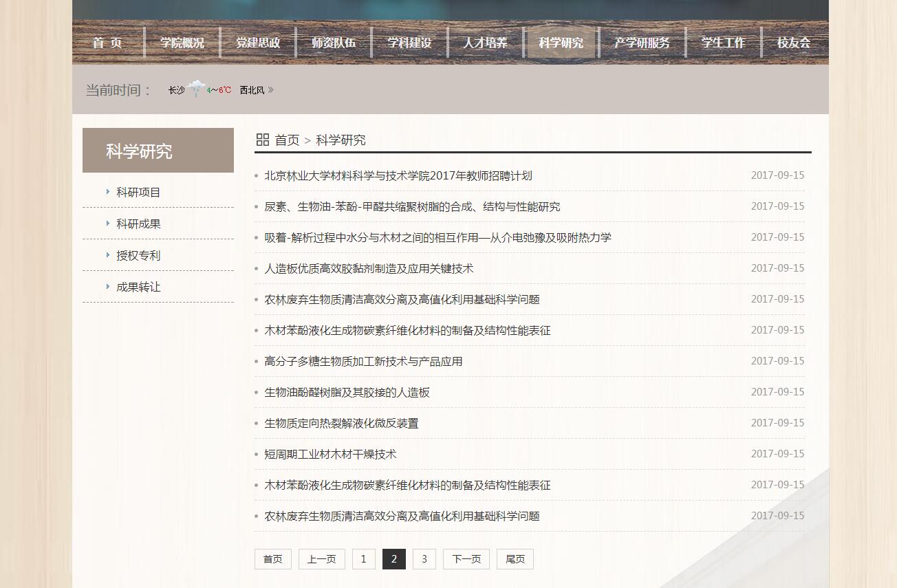Open 科研项目 in the sidebar
This screenshot has height=588, width=897.
138,193
